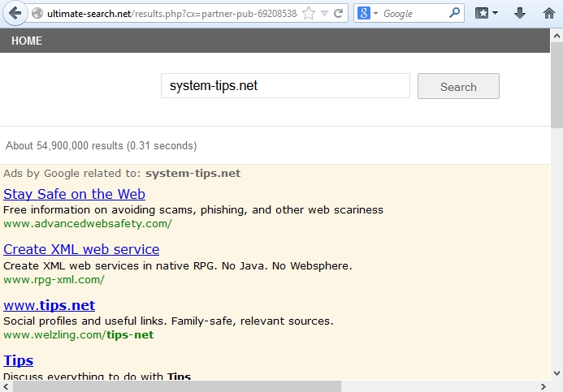563x392 pixels.
Task: Click the browser address bar URL
Action: pyautogui.click(x=171, y=14)
